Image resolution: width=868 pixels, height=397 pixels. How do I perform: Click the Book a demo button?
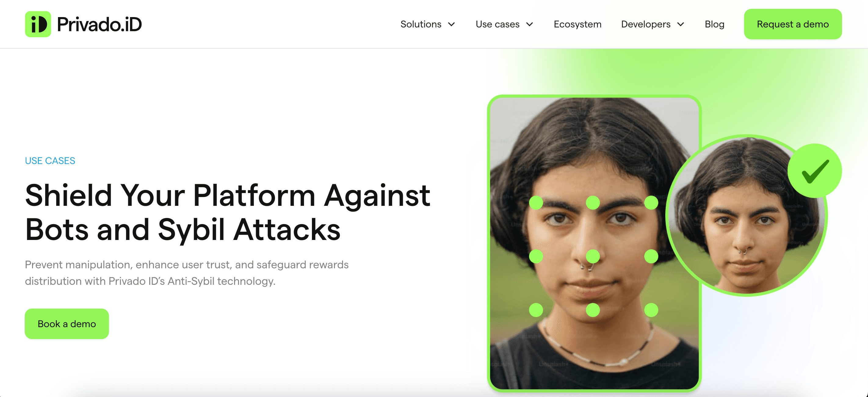click(67, 324)
